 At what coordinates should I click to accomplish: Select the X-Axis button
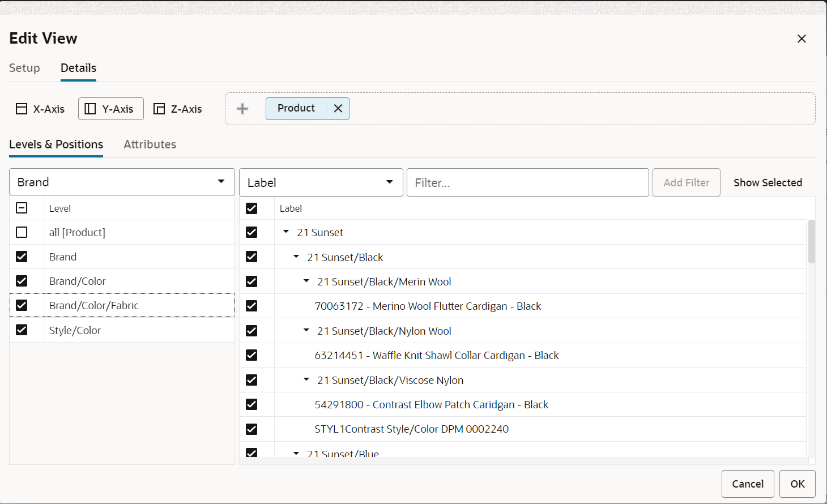point(40,109)
